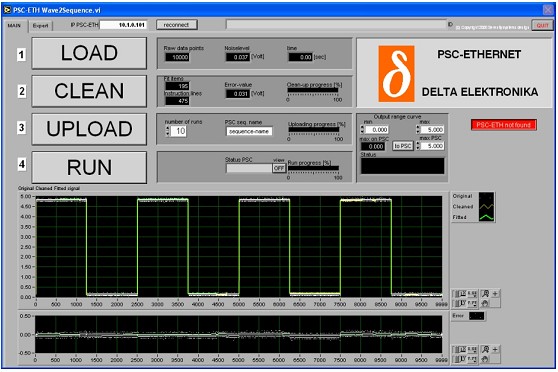Click the orange Delta Elektronika logo
Screen dimensions: 558x372
pos(396,73)
